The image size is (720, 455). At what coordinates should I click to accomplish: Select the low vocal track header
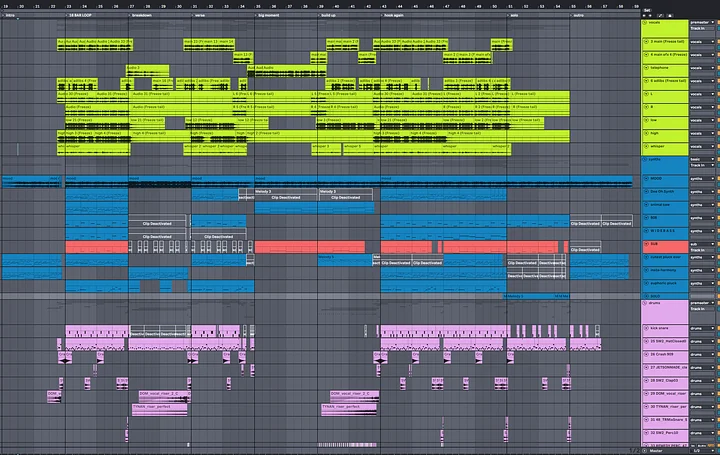click(664, 123)
